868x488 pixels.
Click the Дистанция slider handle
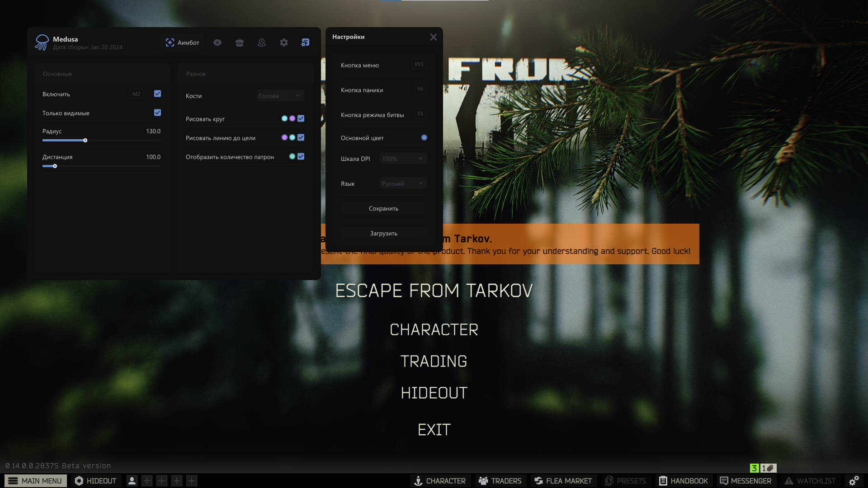(x=55, y=166)
